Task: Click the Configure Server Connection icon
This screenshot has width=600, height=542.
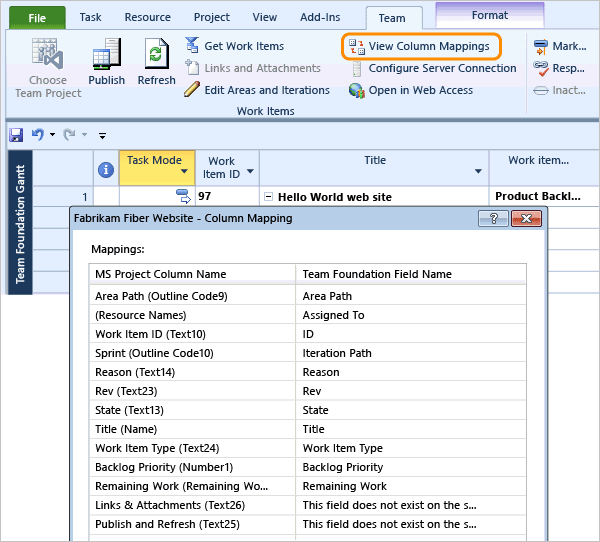Action: pyautogui.click(x=357, y=69)
